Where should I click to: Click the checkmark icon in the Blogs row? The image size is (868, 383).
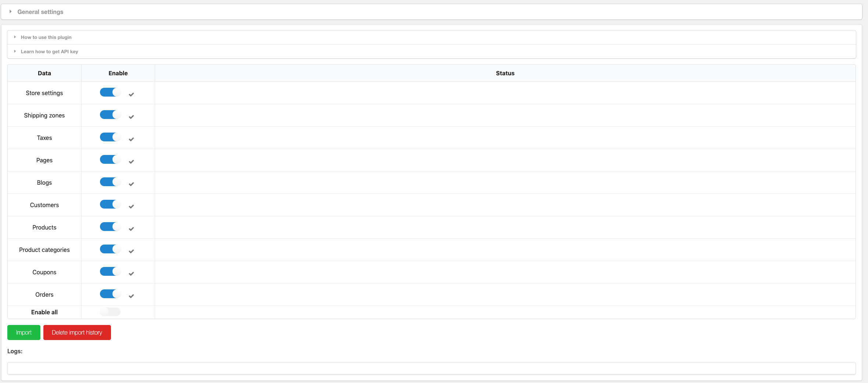pyautogui.click(x=131, y=184)
